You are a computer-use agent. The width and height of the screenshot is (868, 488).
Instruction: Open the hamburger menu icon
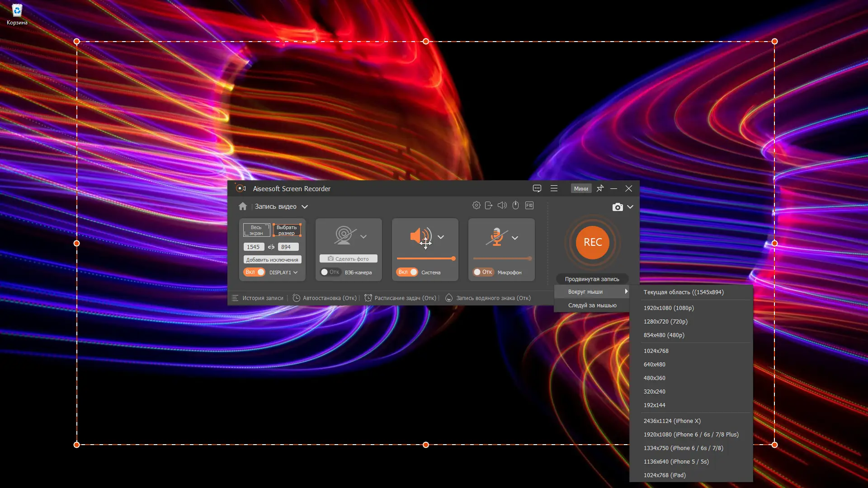click(x=554, y=188)
